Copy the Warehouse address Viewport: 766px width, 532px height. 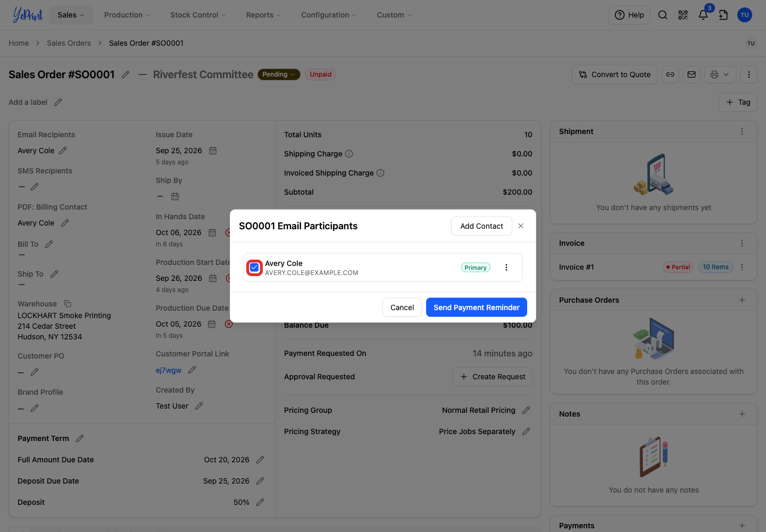point(68,304)
